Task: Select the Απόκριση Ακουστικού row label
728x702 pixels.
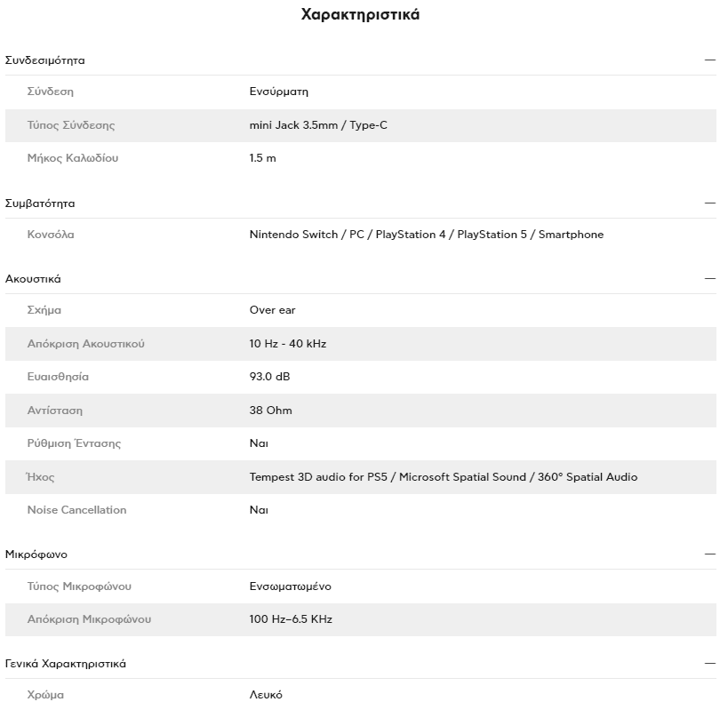Action: 86,344
